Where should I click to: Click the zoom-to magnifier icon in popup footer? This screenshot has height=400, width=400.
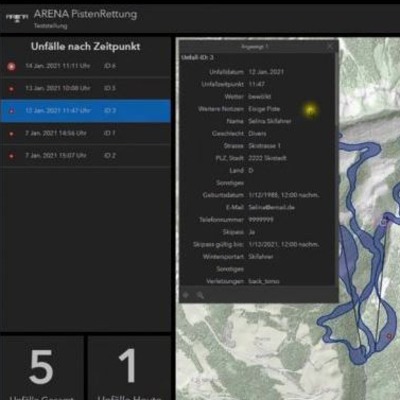coord(200,295)
